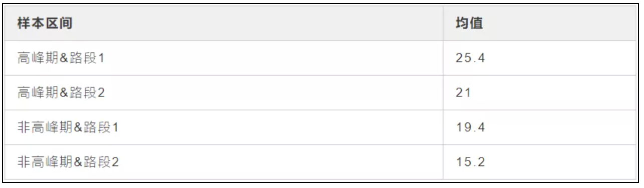Click the second row label 高峰期&路段2
Screen dimensions: 644x188
(62, 93)
